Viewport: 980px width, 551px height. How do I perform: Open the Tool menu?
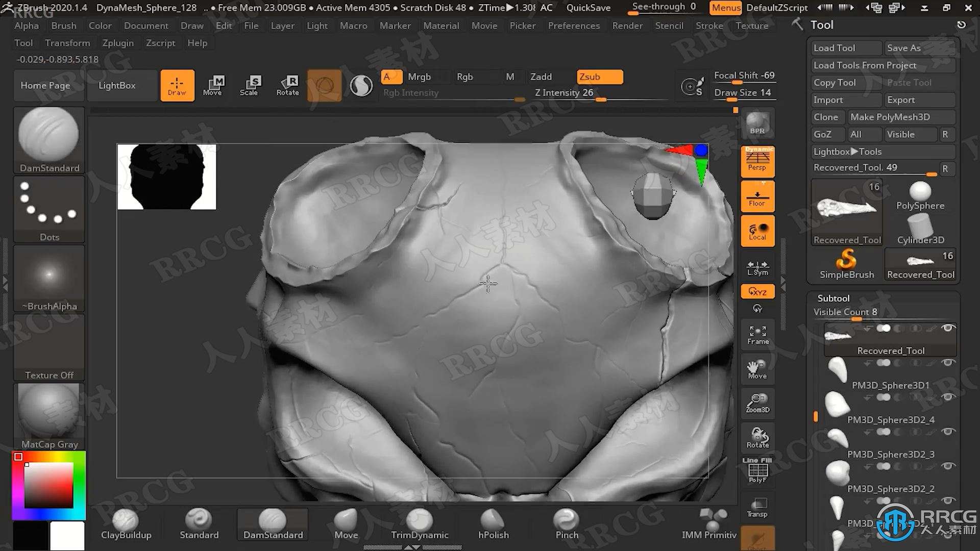pos(23,42)
